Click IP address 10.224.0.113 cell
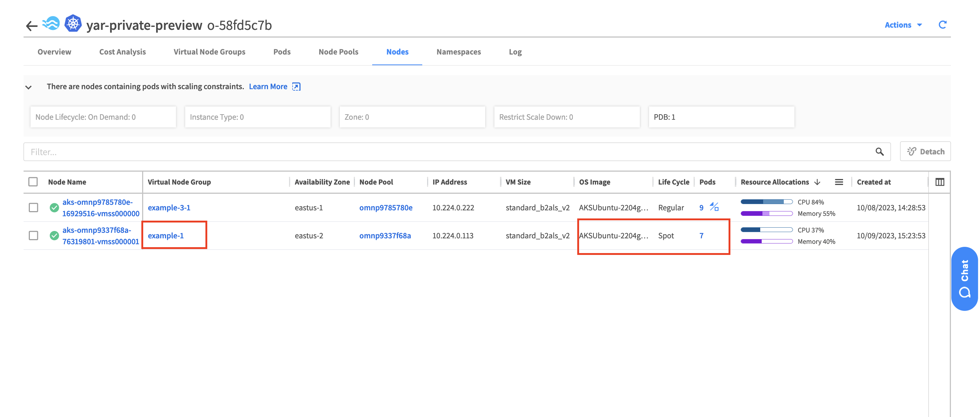 453,236
